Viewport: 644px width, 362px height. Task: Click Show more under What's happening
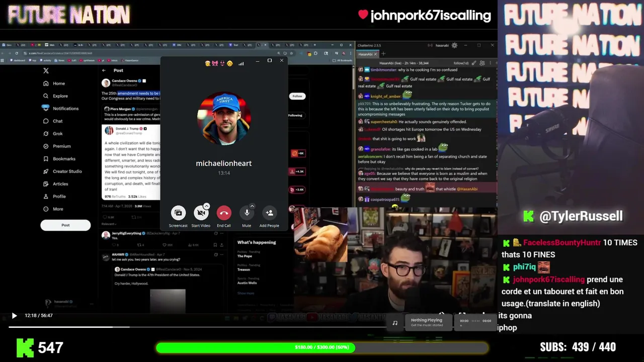pos(246,293)
